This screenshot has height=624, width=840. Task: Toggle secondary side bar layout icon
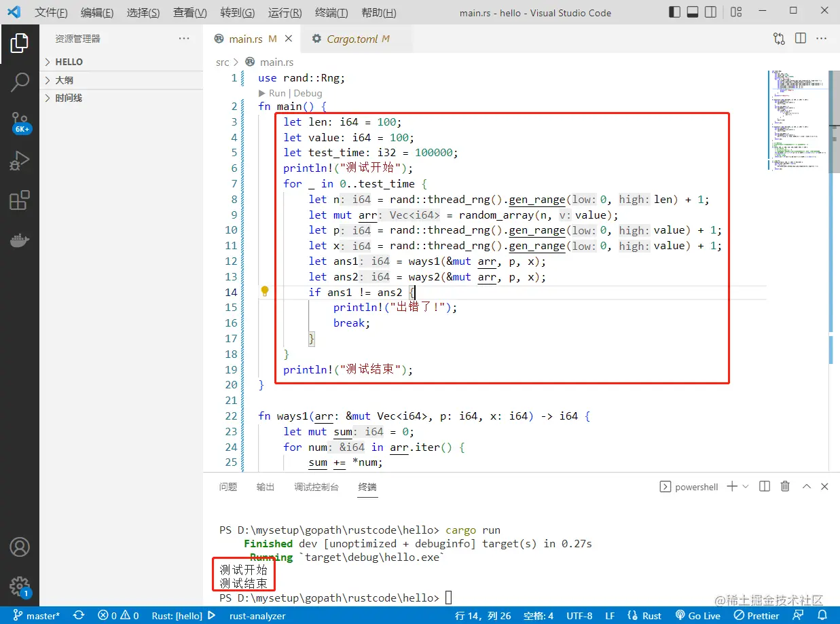(x=710, y=12)
